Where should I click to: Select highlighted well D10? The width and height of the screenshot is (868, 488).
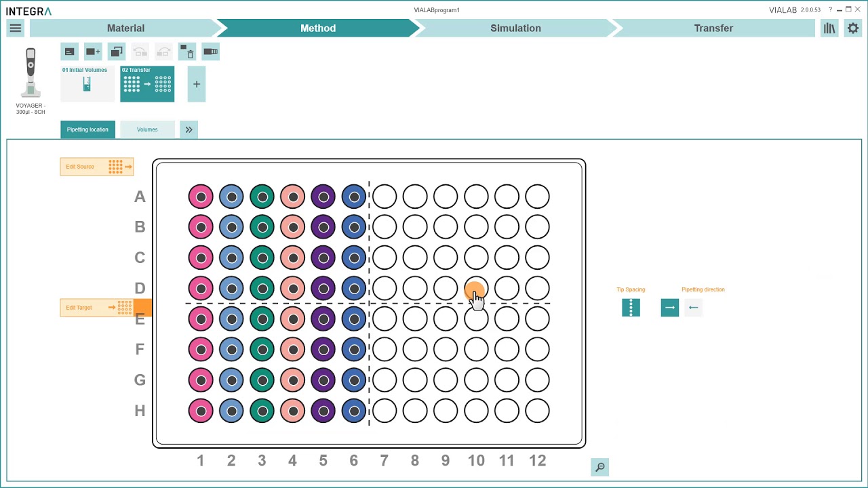[476, 288]
